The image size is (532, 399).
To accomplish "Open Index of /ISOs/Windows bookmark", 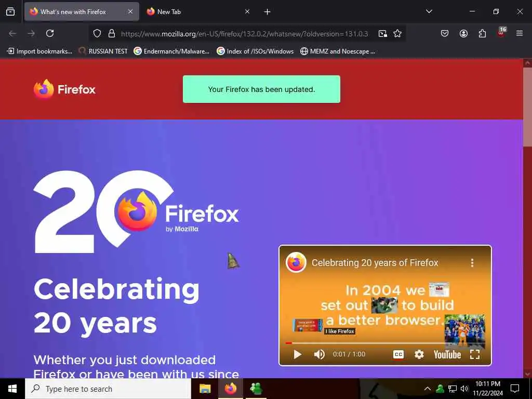I will tap(255, 51).
